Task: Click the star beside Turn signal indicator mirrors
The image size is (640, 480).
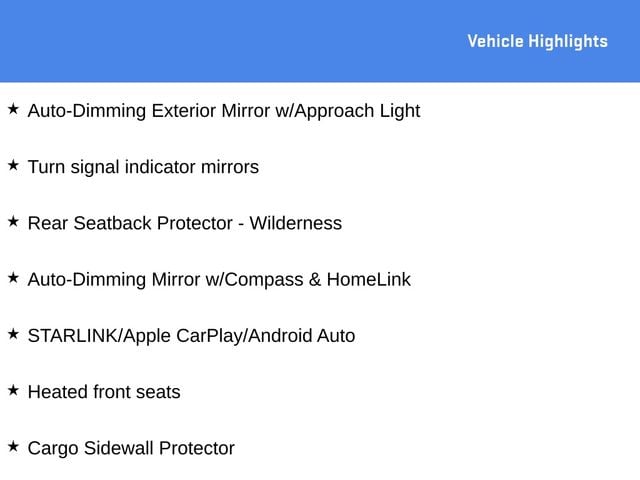Action: (x=13, y=165)
